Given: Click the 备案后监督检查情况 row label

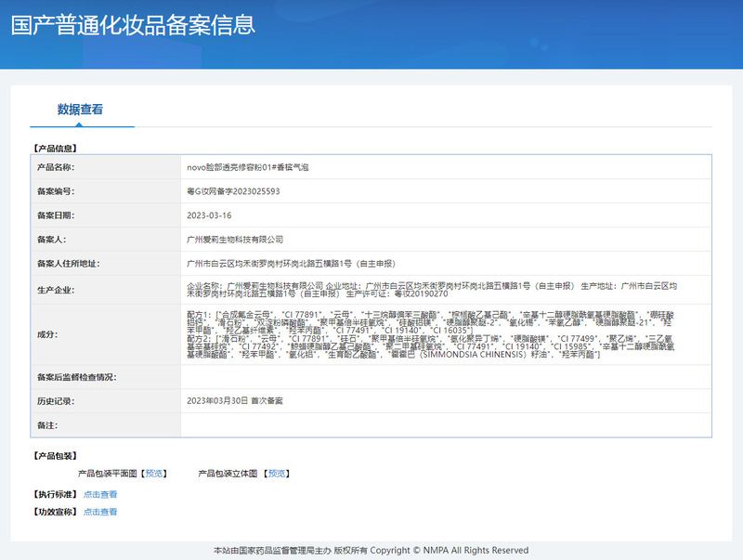Looking at the screenshot, I should (77, 377).
